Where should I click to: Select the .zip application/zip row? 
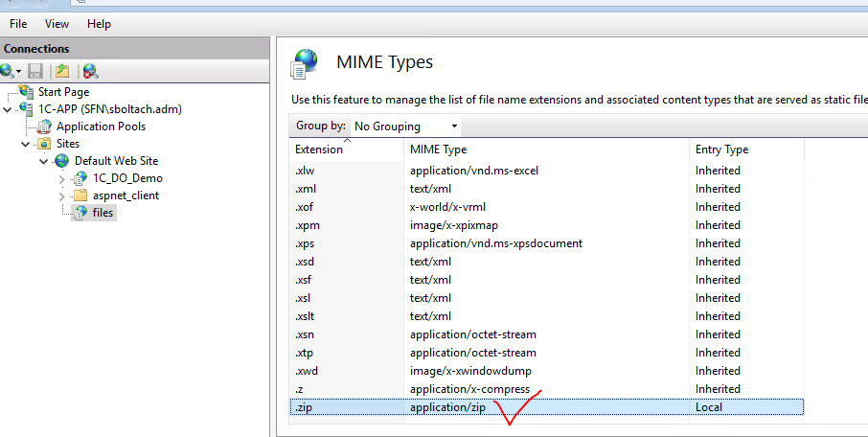click(x=547, y=407)
